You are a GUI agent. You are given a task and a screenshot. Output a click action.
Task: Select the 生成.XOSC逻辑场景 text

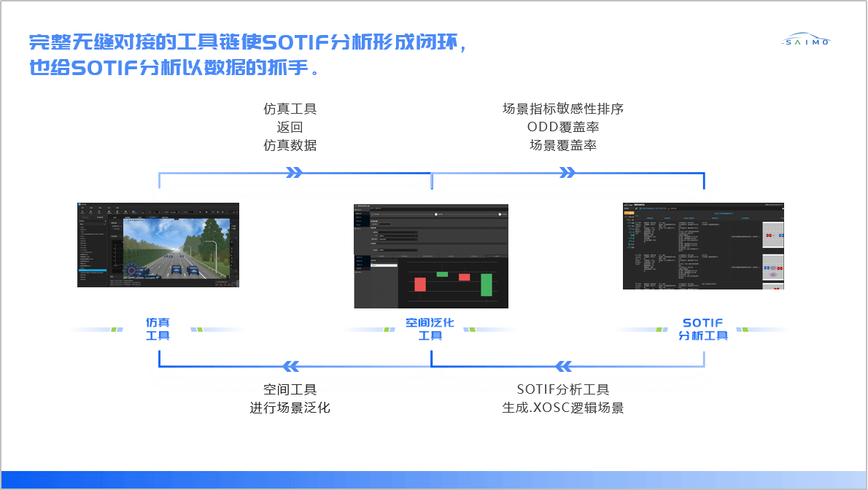562,408
